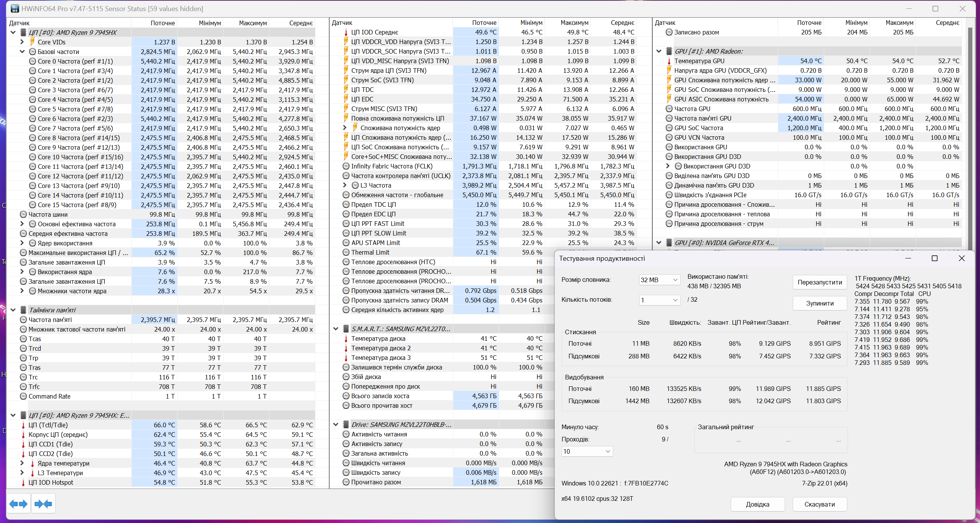Click the HWiNFO64 app icon in title bar
This screenshot has width=980, height=523.
[x=15, y=8]
